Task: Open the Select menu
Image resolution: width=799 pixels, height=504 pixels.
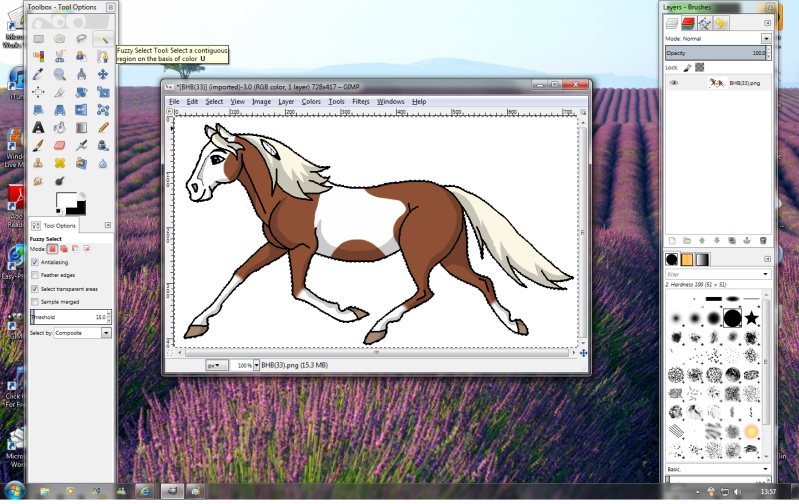Action: (214, 101)
